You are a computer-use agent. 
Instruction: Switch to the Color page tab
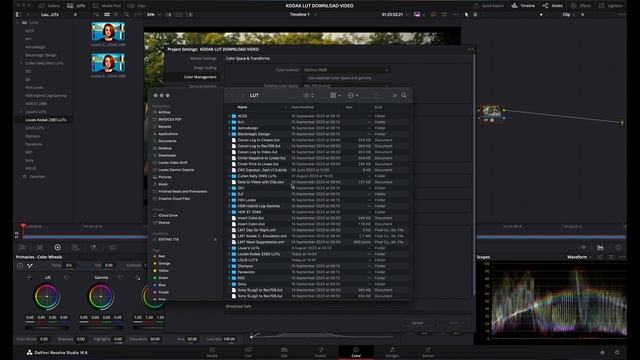pos(356,352)
